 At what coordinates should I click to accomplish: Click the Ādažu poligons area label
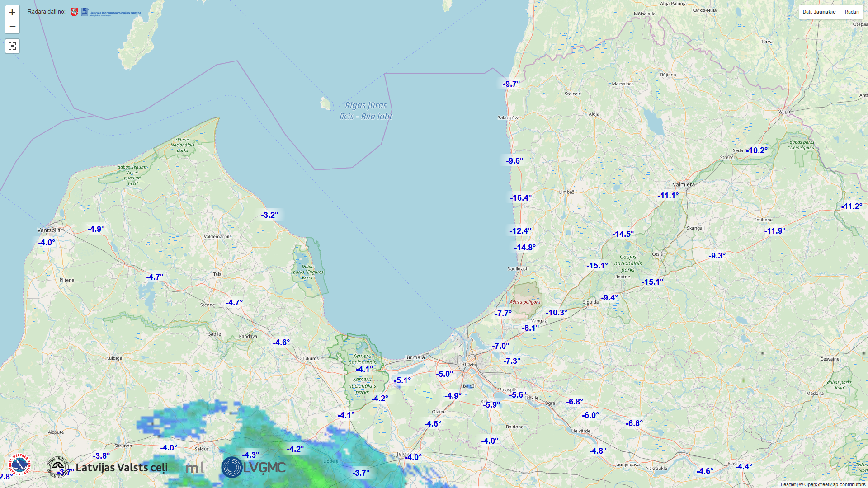[525, 302]
